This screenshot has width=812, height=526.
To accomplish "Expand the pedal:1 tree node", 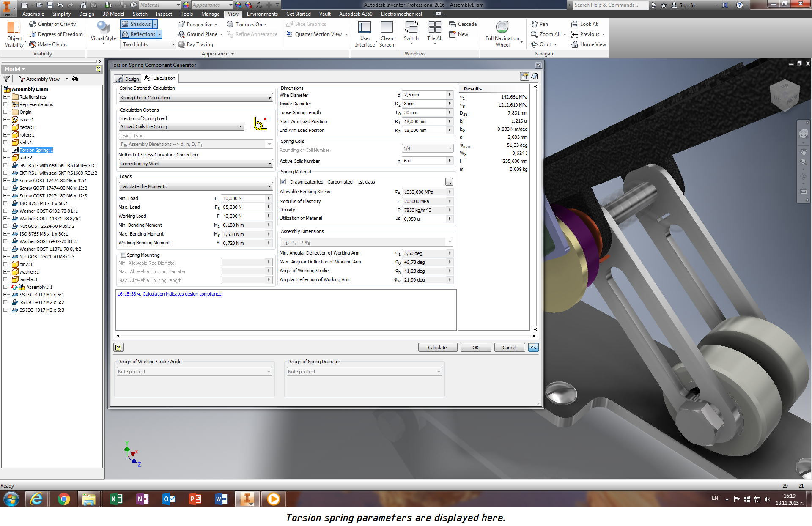I will coord(5,127).
